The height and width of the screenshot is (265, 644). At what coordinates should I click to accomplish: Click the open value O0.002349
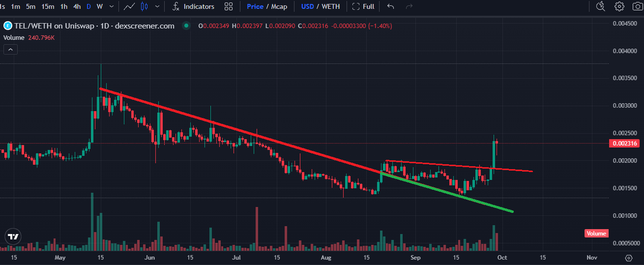pyautogui.click(x=214, y=26)
